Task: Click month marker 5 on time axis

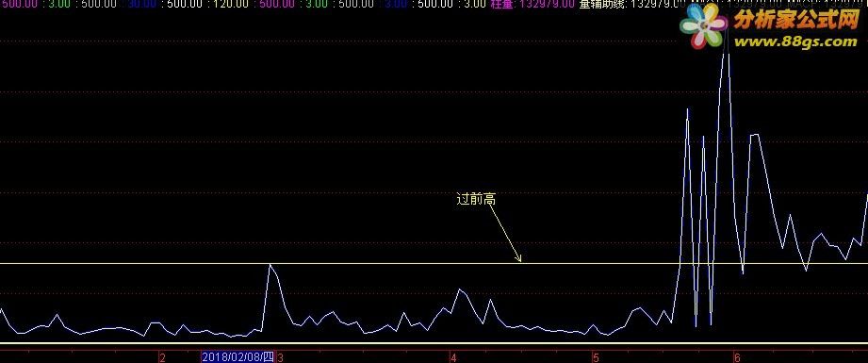Action: [x=596, y=358]
